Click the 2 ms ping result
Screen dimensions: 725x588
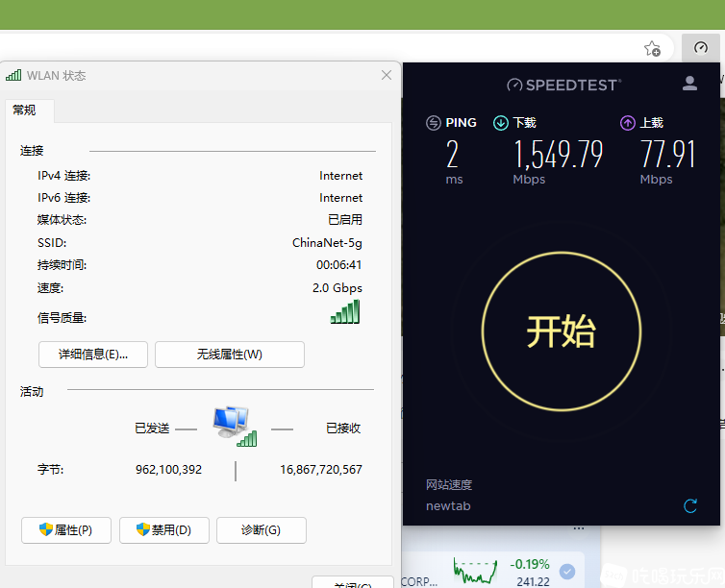pyautogui.click(x=452, y=155)
